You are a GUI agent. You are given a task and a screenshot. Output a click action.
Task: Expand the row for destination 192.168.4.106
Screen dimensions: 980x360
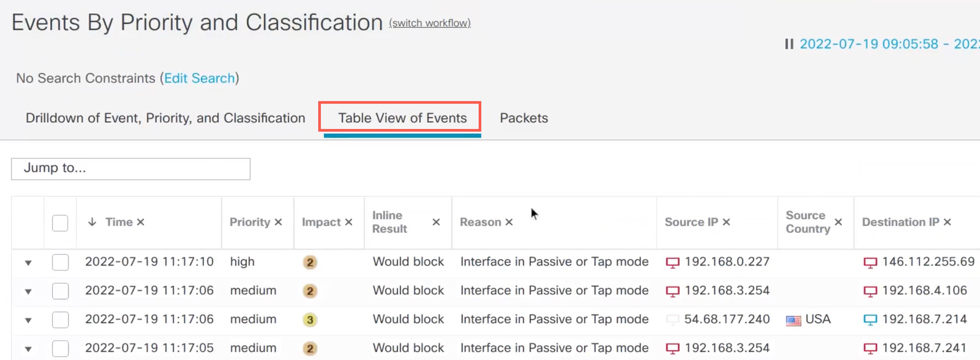point(28,292)
